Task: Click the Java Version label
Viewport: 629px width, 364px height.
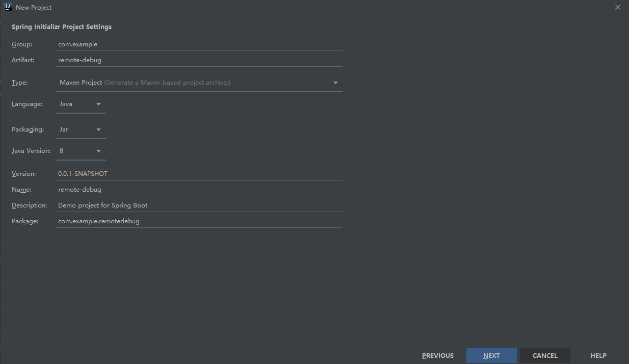Action: click(x=31, y=151)
